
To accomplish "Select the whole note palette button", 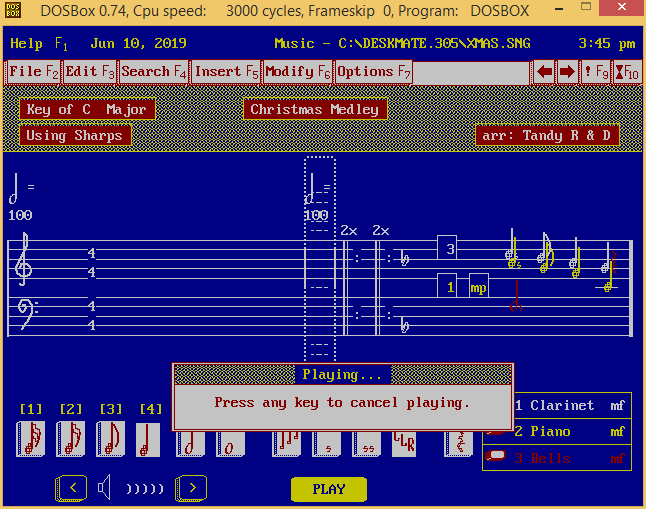I will pyautogui.click(x=230, y=444).
